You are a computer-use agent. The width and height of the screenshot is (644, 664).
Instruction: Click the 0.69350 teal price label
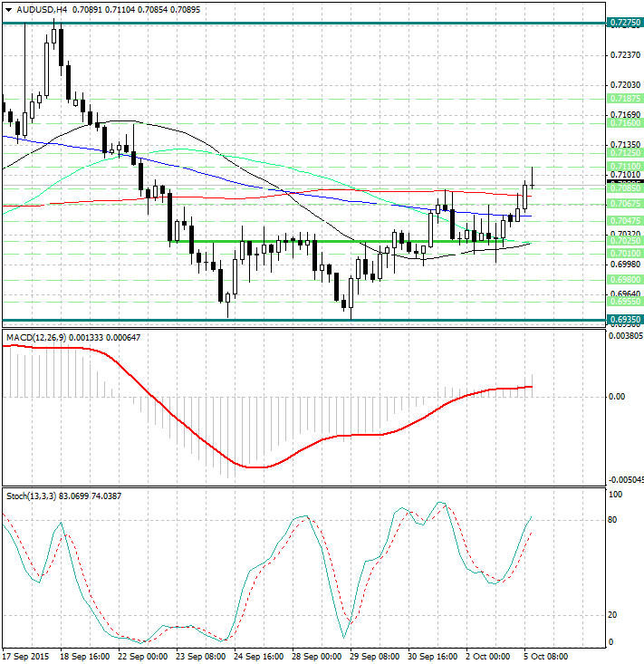click(x=623, y=320)
